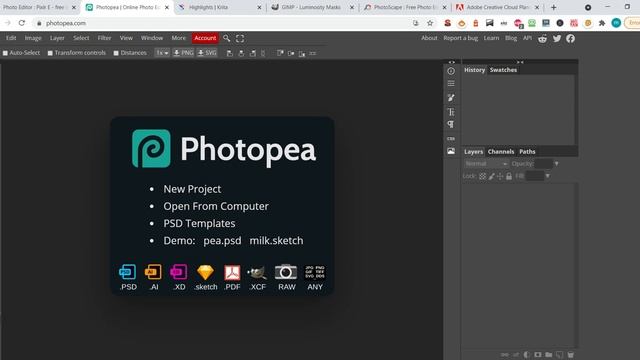This screenshot has width=640, height=360.
Task: Click the new folder icon in Layers footer
Action: (549, 355)
